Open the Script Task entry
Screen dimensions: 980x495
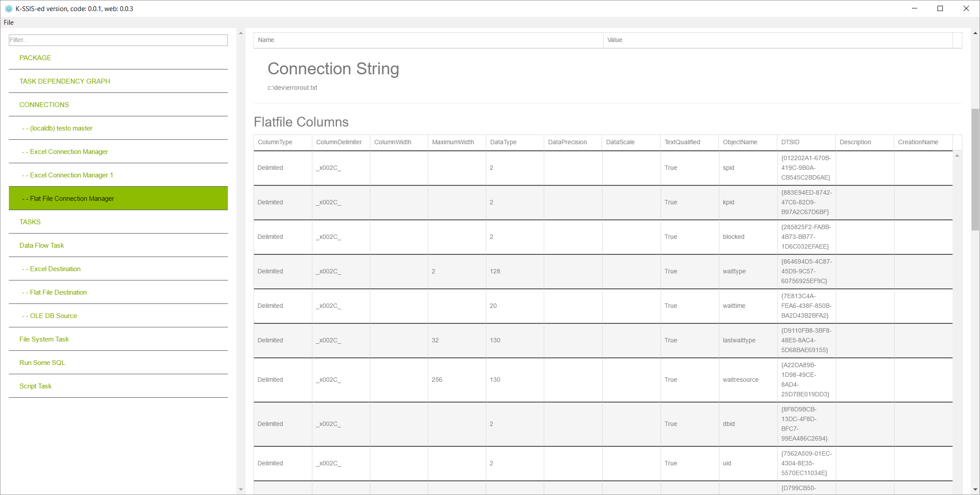[x=35, y=386]
